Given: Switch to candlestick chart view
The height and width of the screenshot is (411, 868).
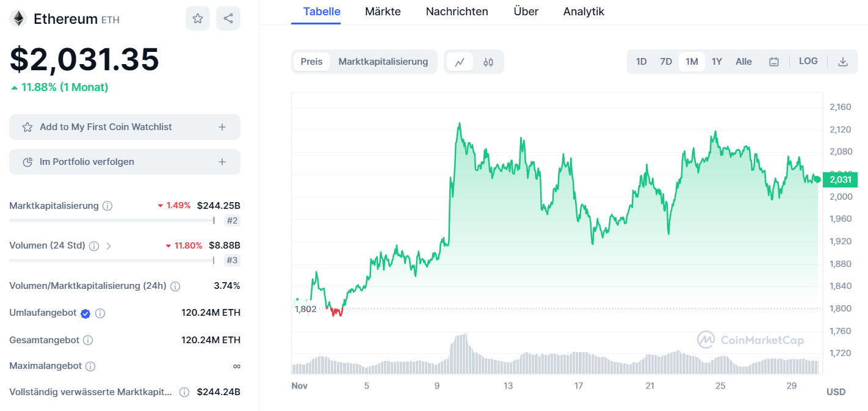Looking at the screenshot, I should (488, 62).
